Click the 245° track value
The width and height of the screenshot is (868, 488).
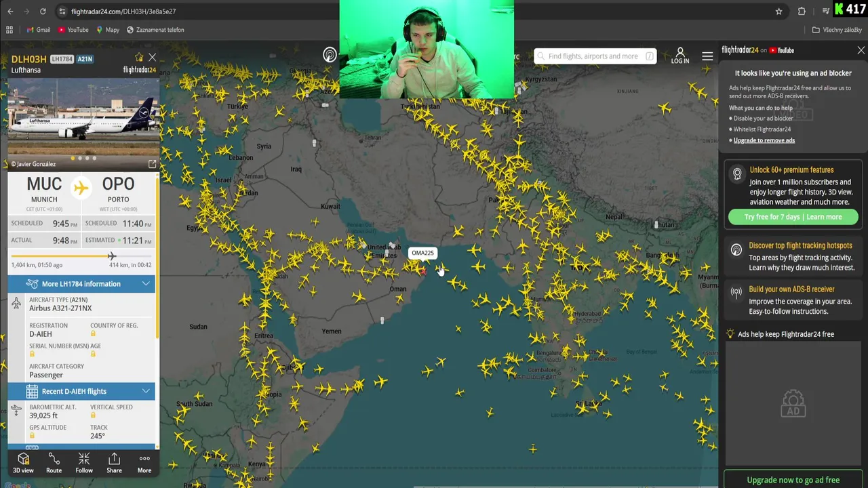pyautogui.click(x=98, y=436)
